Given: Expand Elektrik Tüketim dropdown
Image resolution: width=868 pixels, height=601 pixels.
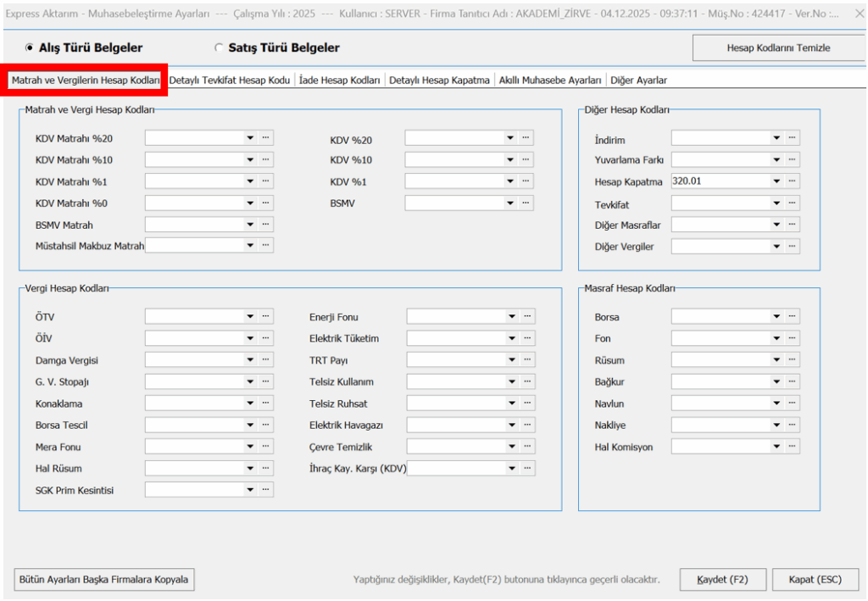Looking at the screenshot, I should (512, 338).
